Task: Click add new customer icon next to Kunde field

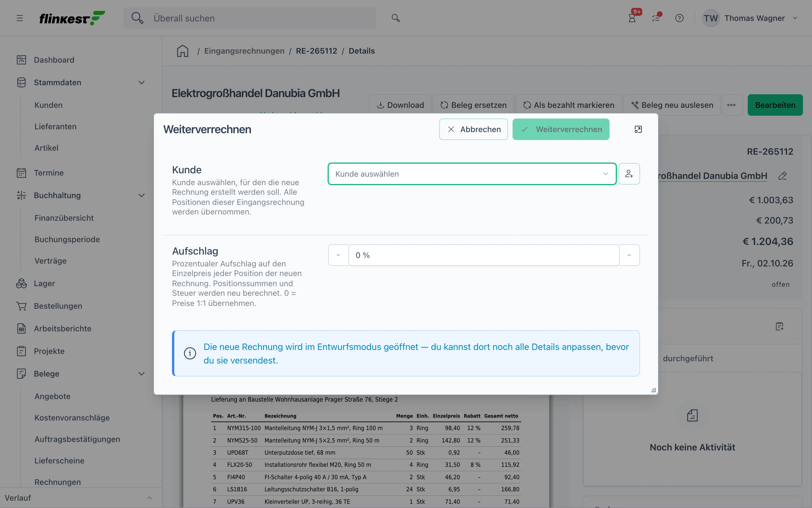Action: click(x=629, y=174)
